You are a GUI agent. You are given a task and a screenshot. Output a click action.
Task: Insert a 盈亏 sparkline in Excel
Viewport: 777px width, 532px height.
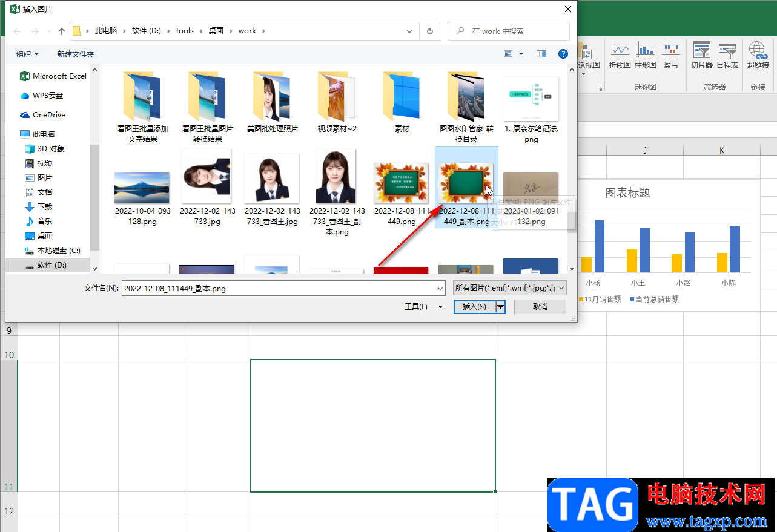[670, 56]
